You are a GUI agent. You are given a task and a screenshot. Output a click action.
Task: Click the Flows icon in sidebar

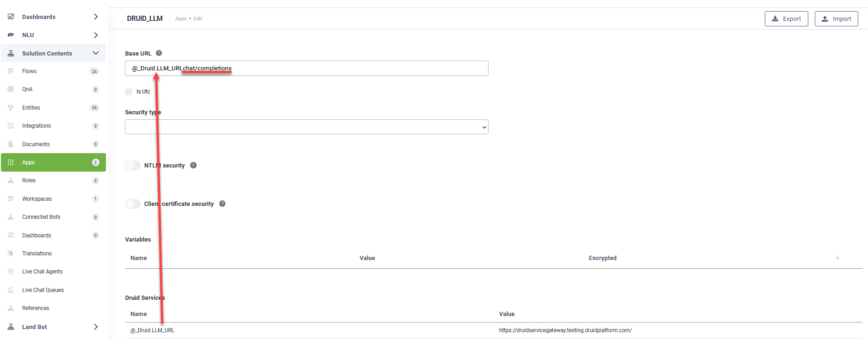pyautogui.click(x=11, y=71)
